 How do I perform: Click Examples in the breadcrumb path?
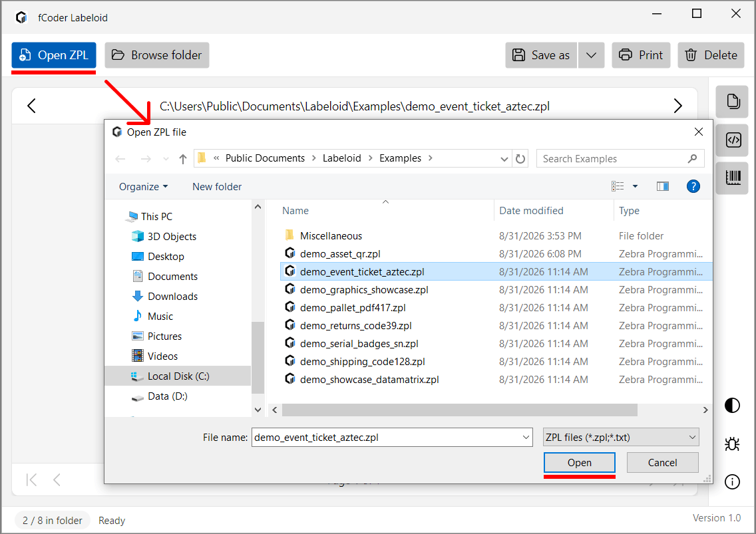(400, 158)
